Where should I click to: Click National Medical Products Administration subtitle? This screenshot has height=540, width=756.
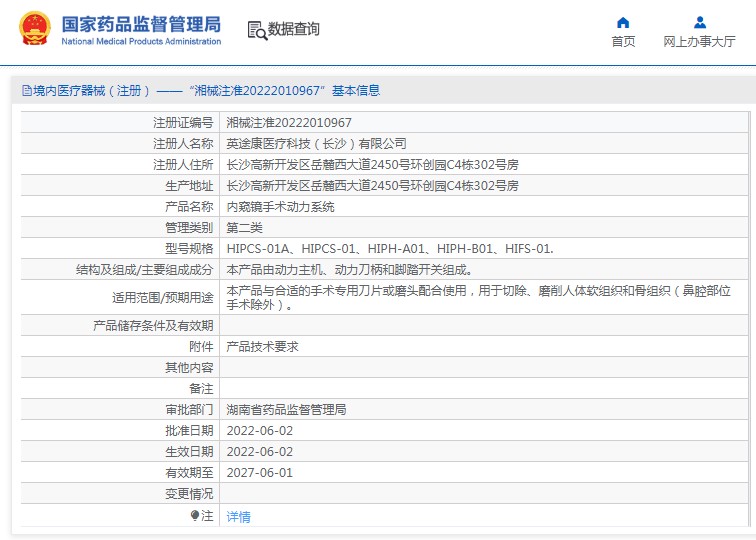click(x=141, y=41)
